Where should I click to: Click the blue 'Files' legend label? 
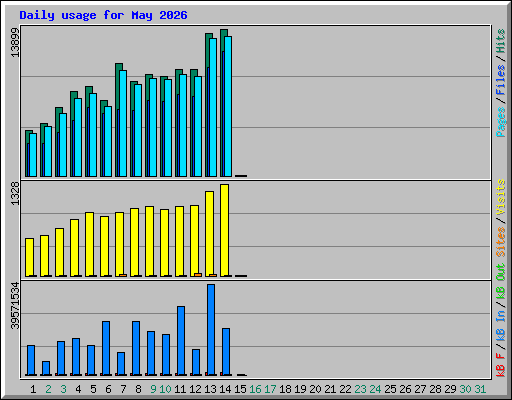(500, 80)
